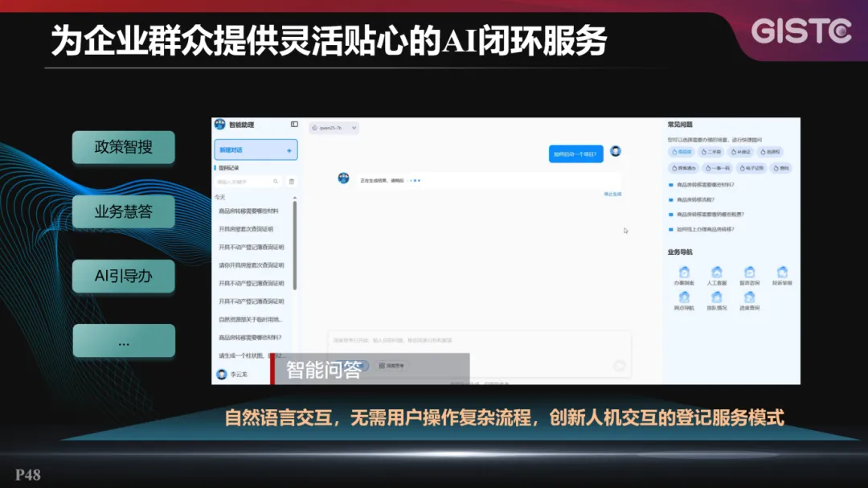Image resolution: width=868 pixels, height=488 pixels.
Task: Open the 留言咨询 navigation icon
Action: point(750,273)
